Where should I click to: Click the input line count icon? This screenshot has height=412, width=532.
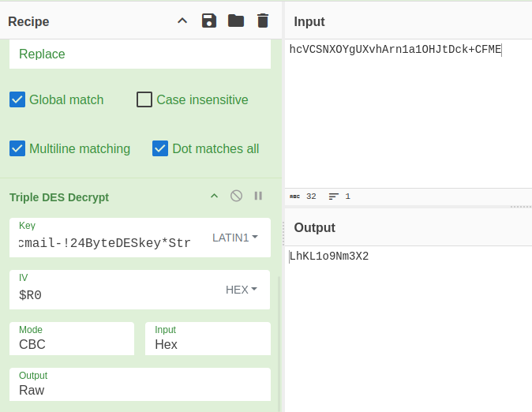pyautogui.click(x=334, y=197)
